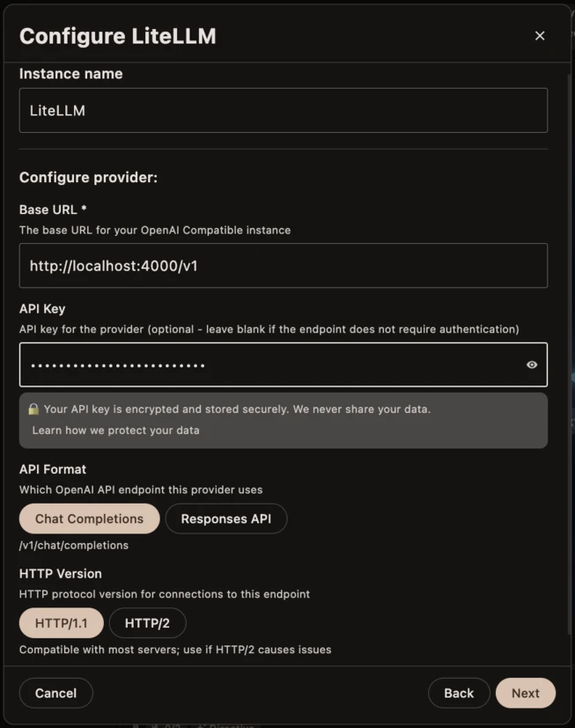
Task: Click the Base URL input field
Action: 284,266
